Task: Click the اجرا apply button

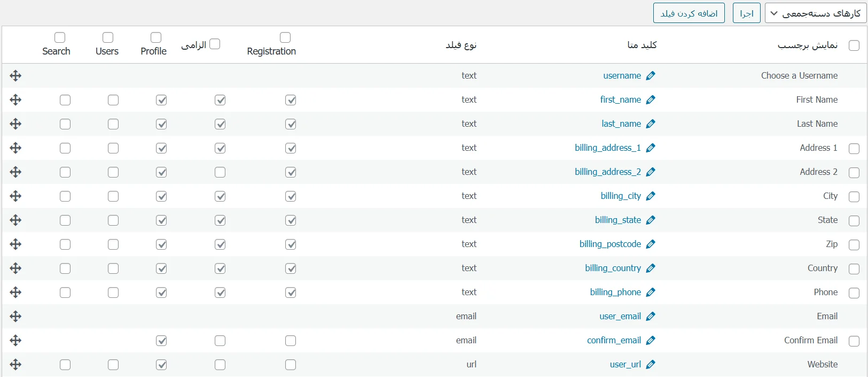Action: (746, 13)
